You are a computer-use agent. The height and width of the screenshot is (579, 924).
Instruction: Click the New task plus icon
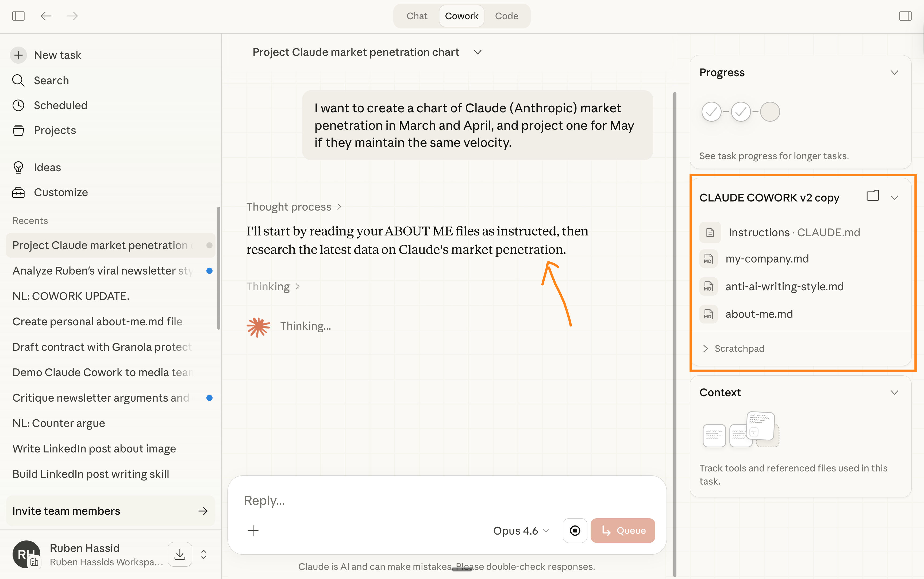tap(18, 55)
